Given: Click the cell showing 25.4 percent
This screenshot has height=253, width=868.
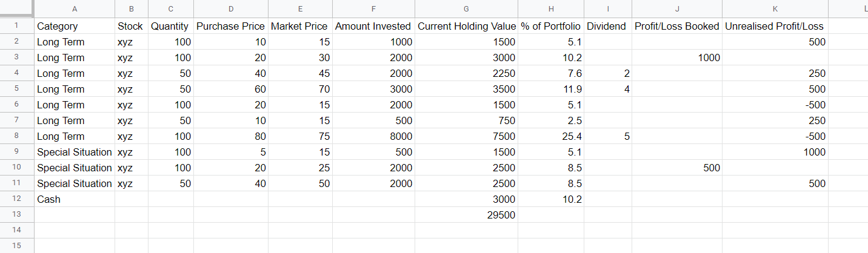Looking at the screenshot, I should [x=550, y=136].
